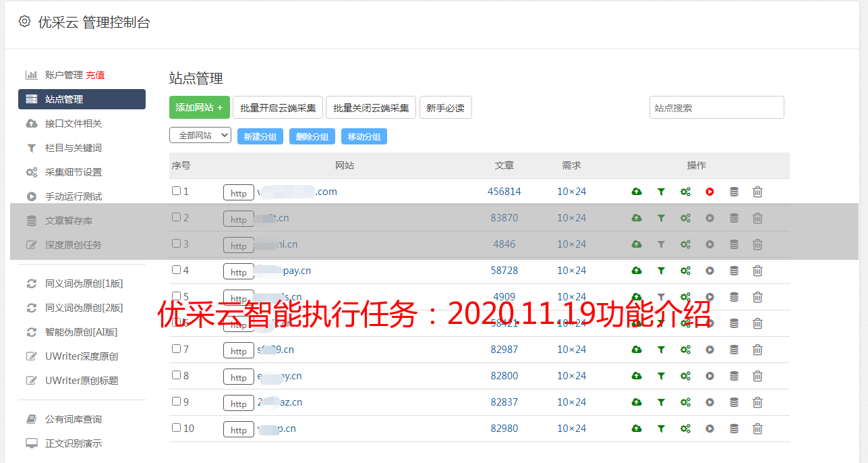This screenshot has height=463, width=868.
Task: Open the gears icon in row 10
Action: click(x=685, y=429)
